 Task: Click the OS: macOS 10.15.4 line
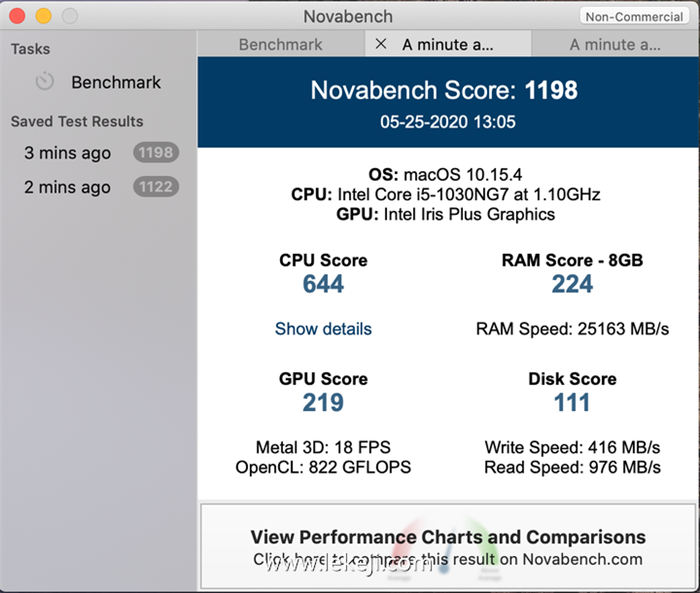[445, 175]
